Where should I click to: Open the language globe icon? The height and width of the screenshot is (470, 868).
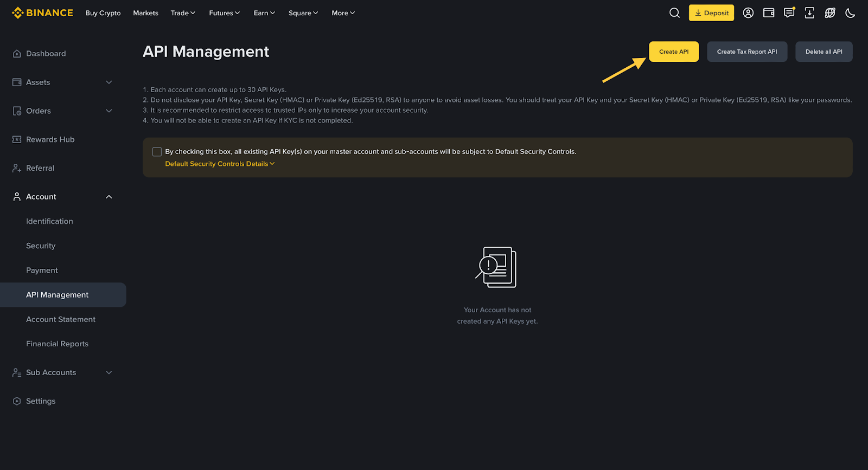coord(830,13)
